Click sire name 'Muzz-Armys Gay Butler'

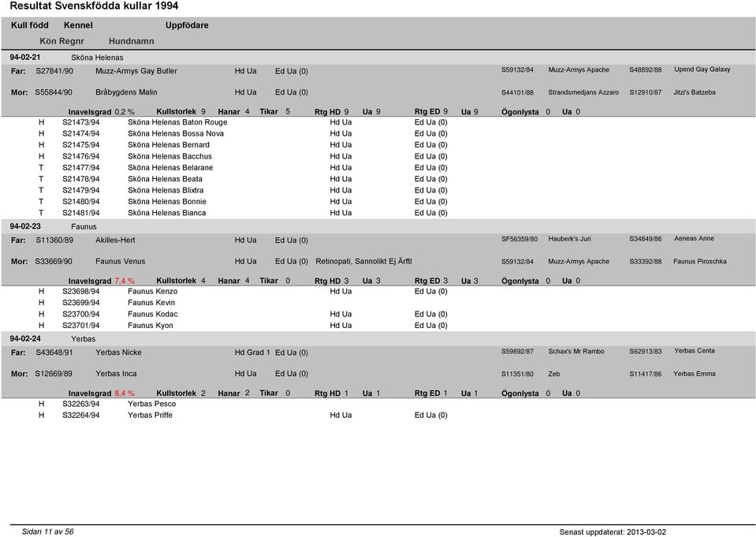pos(136,71)
